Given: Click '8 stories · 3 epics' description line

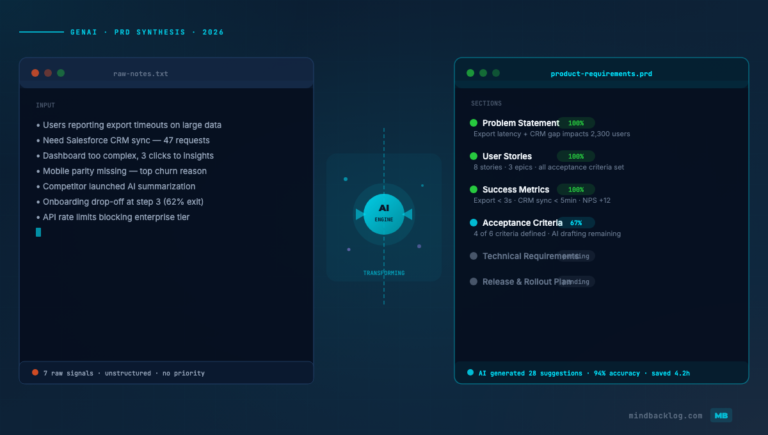Looking at the screenshot, I should tap(549, 167).
